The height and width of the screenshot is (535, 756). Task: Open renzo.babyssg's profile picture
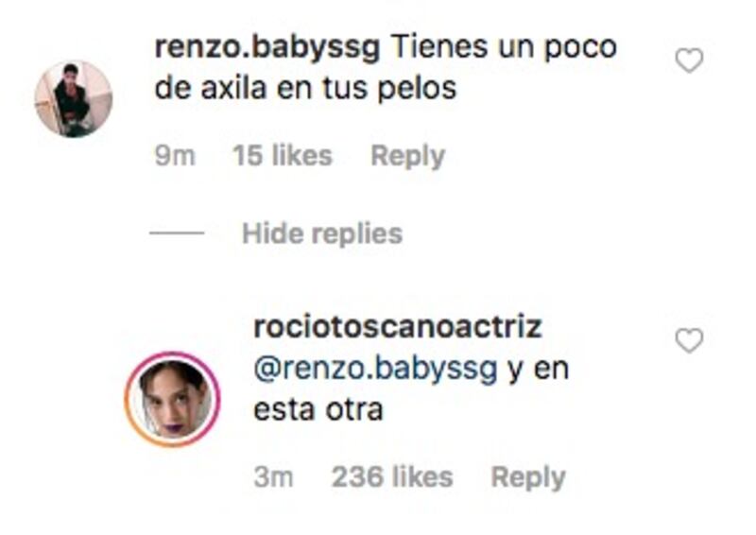pos(74,99)
